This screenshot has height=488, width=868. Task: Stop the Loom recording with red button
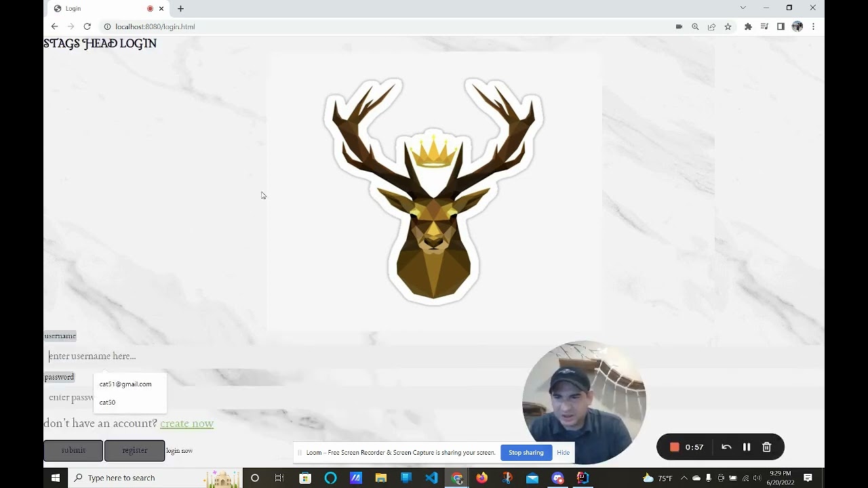click(x=675, y=447)
